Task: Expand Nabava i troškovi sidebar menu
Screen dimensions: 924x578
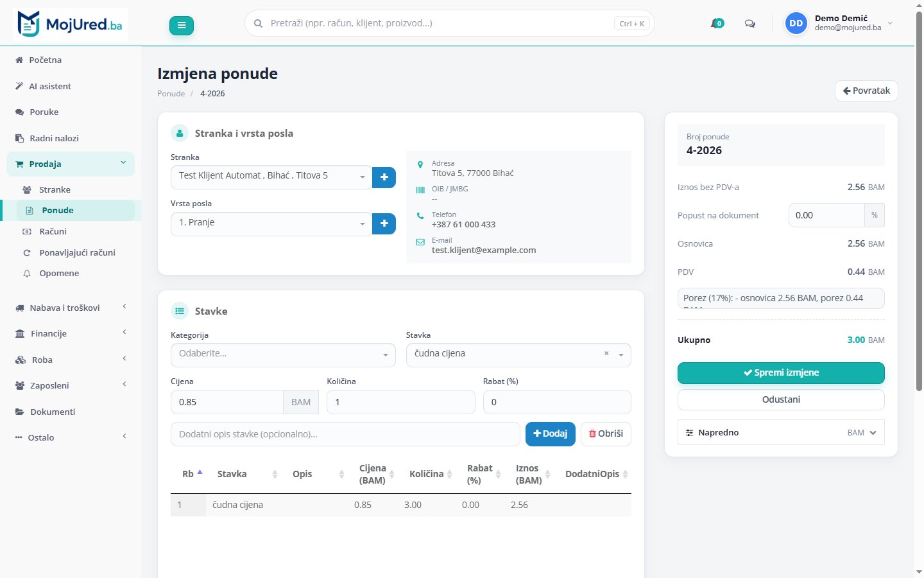Action: point(71,308)
